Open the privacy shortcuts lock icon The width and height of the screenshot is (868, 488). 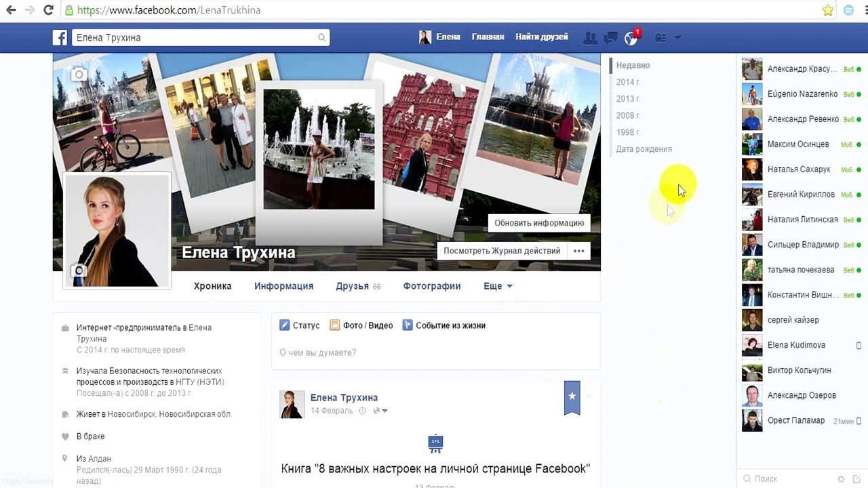click(660, 38)
